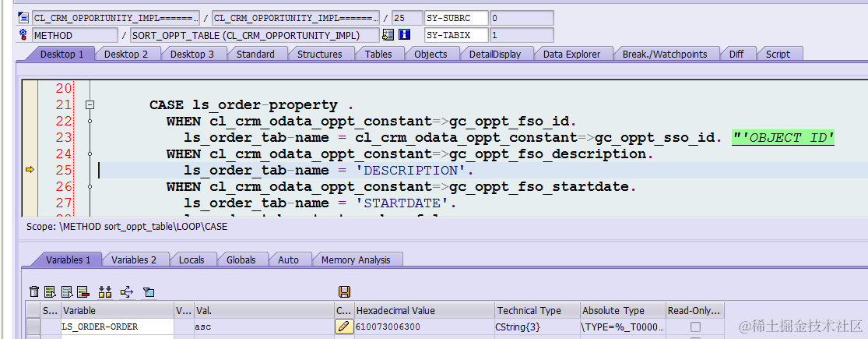This screenshot has width=868, height=339.
Task: Click the SY-SUBRC variable name field
Action: point(456,18)
